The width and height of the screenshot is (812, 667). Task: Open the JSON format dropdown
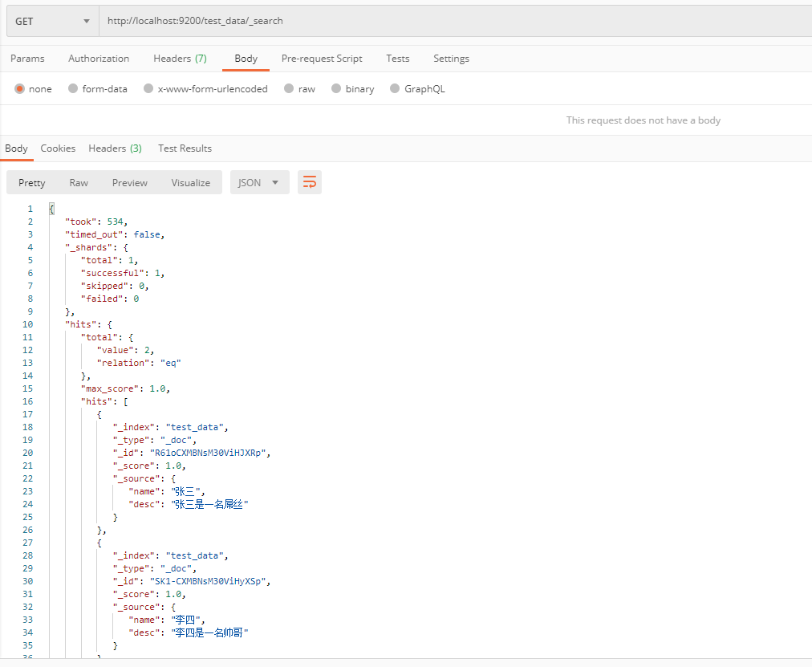point(259,182)
